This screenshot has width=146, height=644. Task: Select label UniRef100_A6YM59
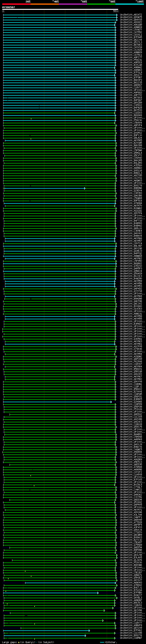(x=131, y=281)
